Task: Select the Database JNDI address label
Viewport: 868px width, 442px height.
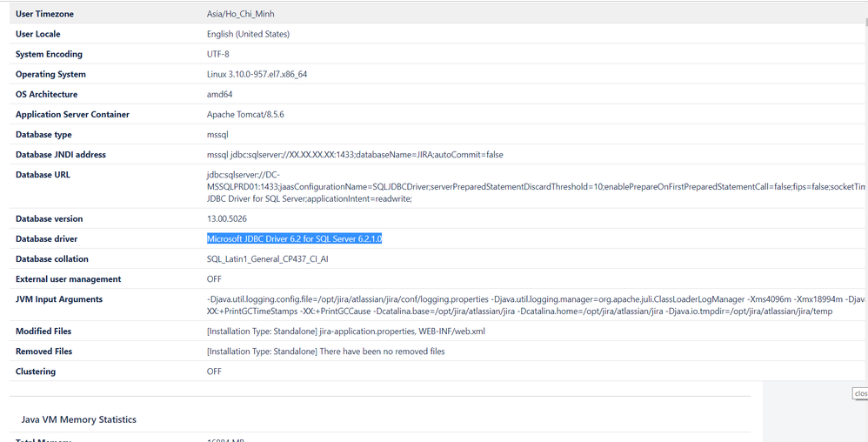Action: (60, 155)
